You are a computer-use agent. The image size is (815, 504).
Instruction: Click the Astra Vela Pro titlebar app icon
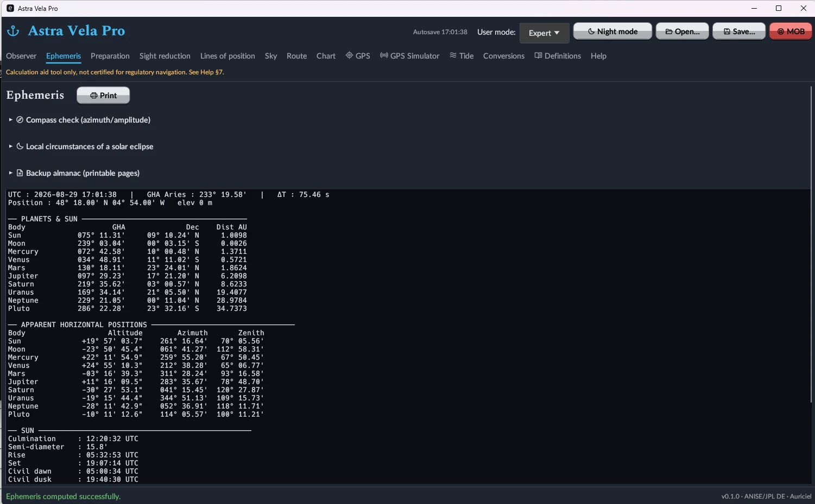(10, 8)
